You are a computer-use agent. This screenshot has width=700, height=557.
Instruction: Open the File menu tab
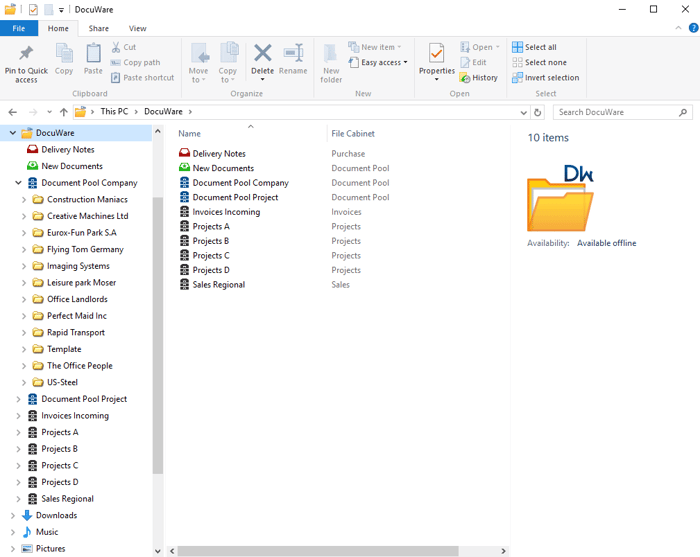18,29
